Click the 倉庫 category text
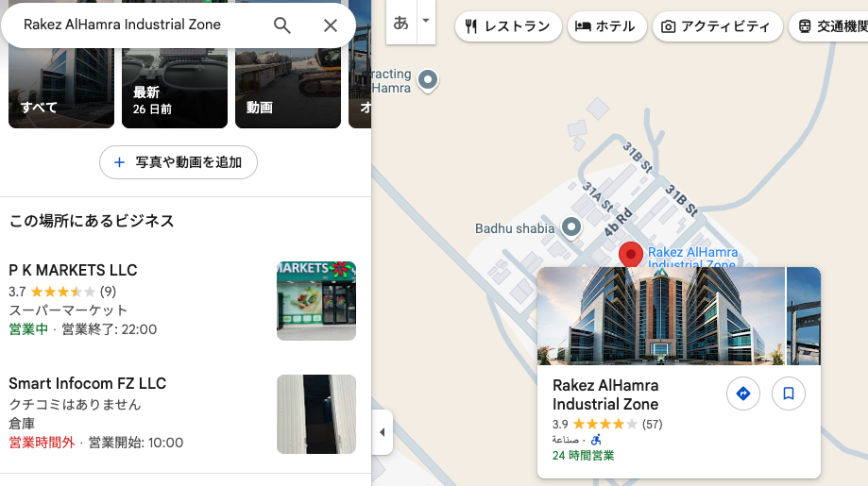Image resolution: width=868 pixels, height=486 pixels. [x=22, y=424]
